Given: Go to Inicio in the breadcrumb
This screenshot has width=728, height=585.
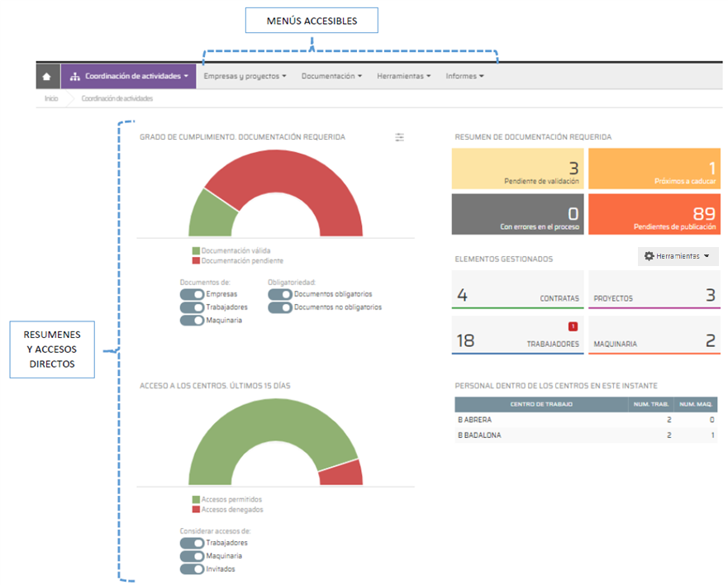Looking at the screenshot, I should pyautogui.click(x=51, y=98).
